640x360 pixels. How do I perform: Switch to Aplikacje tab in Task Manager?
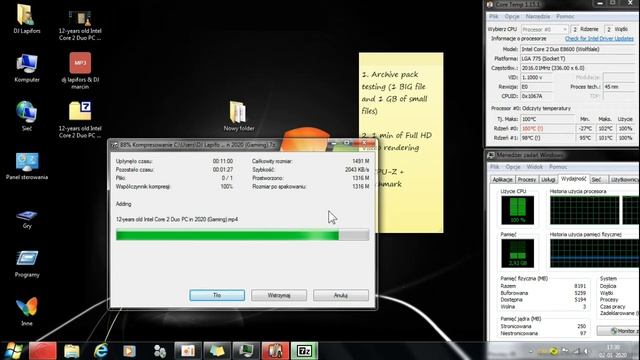tap(502, 180)
